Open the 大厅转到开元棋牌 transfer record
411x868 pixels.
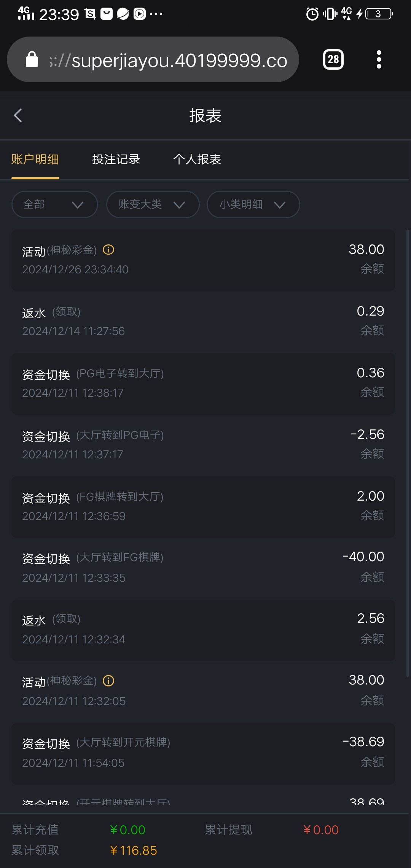pos(203,753)
